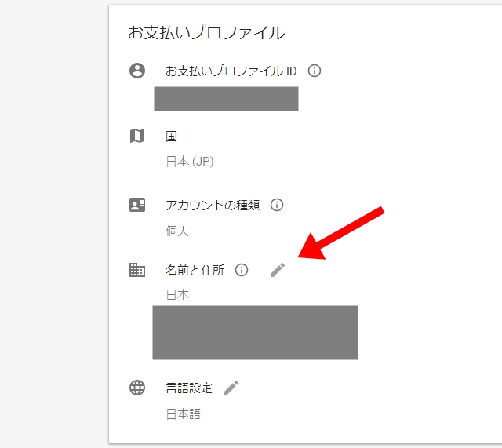Click the 言語設定 label text
The height and width of the screenshot is (448, 502).
189,388
